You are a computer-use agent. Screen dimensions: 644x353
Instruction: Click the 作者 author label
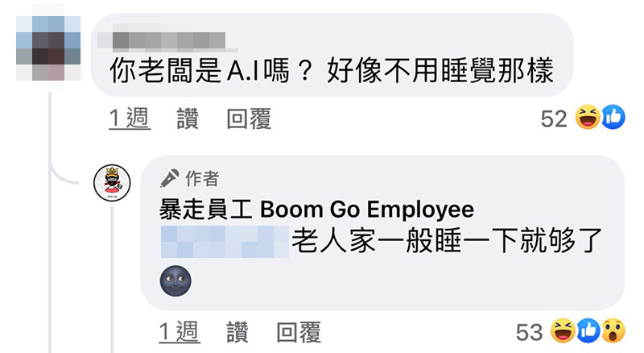[x=202, y=179]
